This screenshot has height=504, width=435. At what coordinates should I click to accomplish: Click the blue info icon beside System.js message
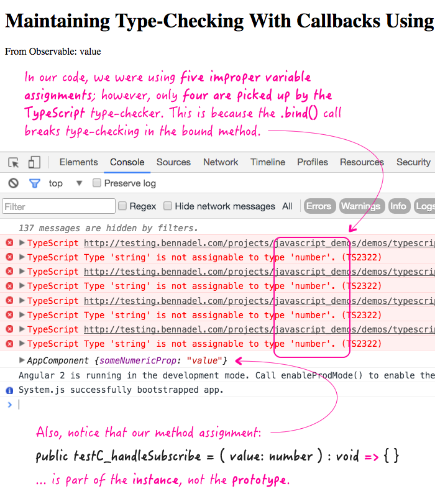tap(9, 390)
